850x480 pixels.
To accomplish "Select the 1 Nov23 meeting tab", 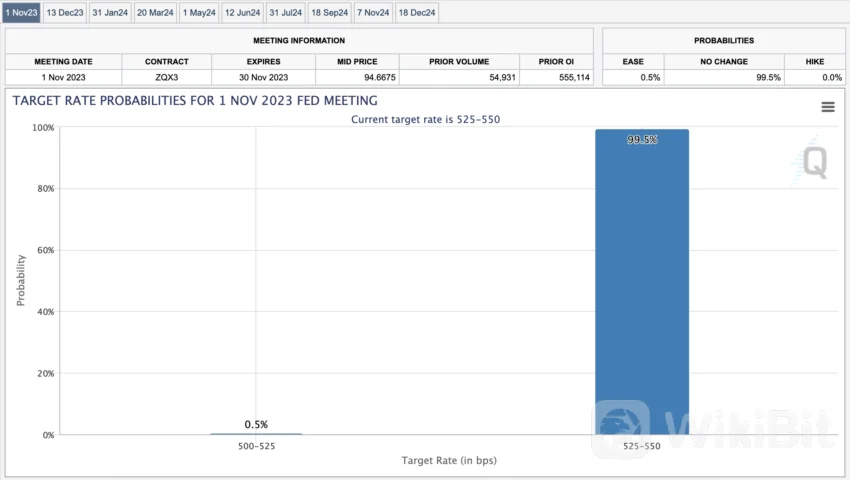I will click(21, 12).
